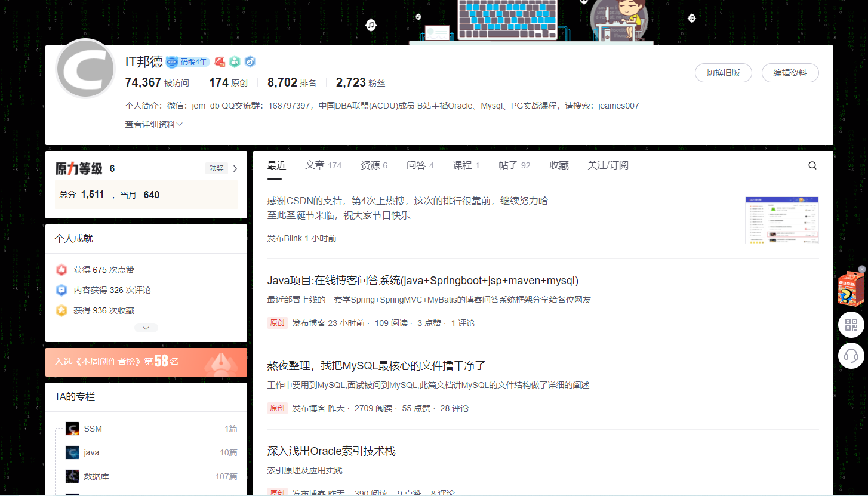868x496 pixels.
Task: Click the IT邦德 profile avatar
Action: click(x=85, y=69)
